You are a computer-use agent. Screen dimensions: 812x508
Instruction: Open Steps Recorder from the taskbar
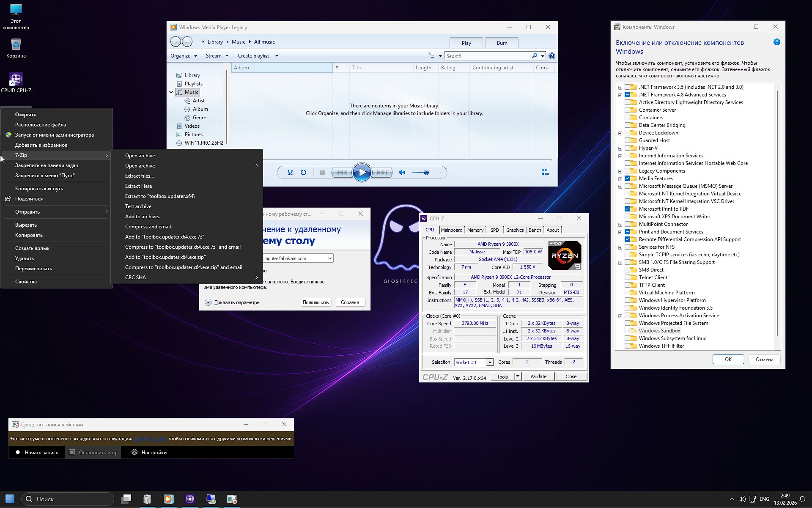[232, 499]
